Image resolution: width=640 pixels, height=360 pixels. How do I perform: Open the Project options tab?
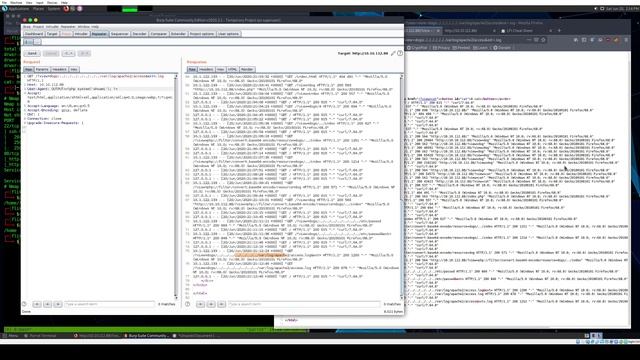(x=202, y=34)
